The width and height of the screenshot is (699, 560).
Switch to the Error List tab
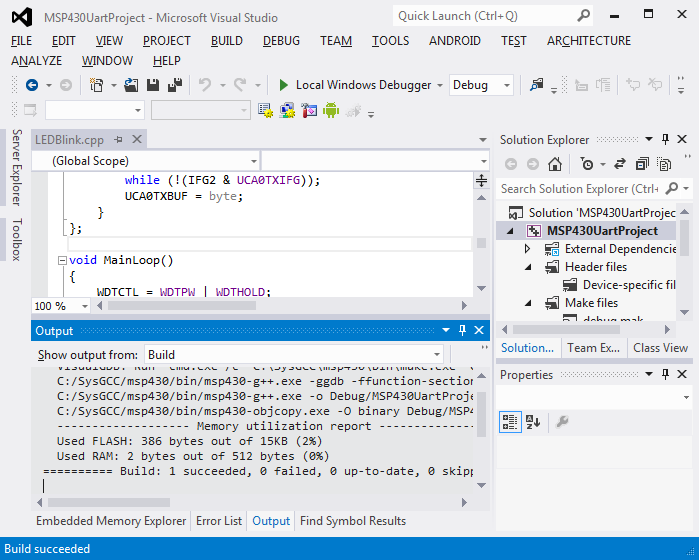click(x=219, y=521)
